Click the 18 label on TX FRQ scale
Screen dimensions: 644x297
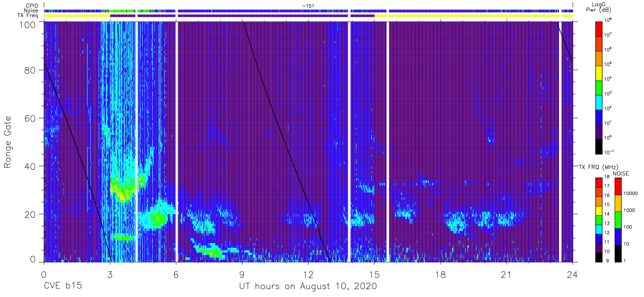(x=607, y=177)
